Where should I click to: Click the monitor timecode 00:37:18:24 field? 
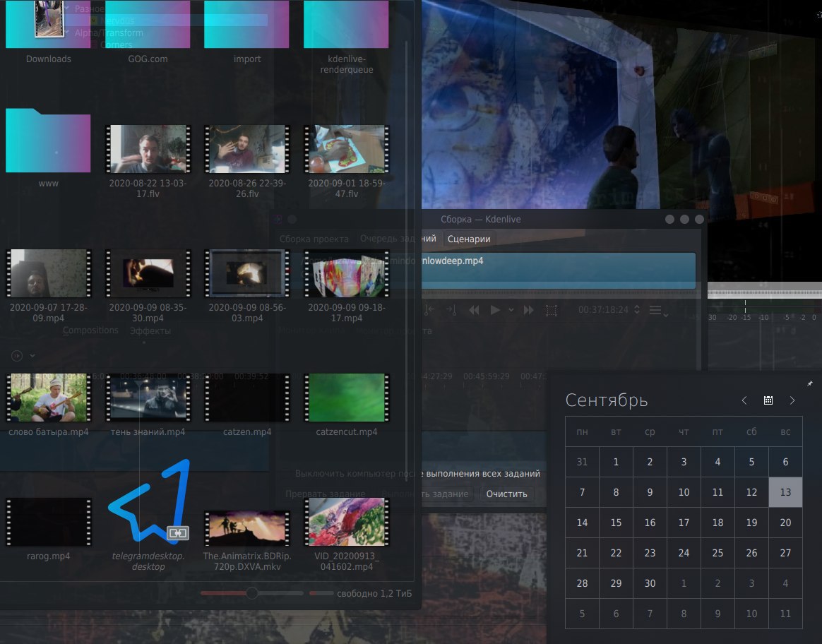[603, 310]
